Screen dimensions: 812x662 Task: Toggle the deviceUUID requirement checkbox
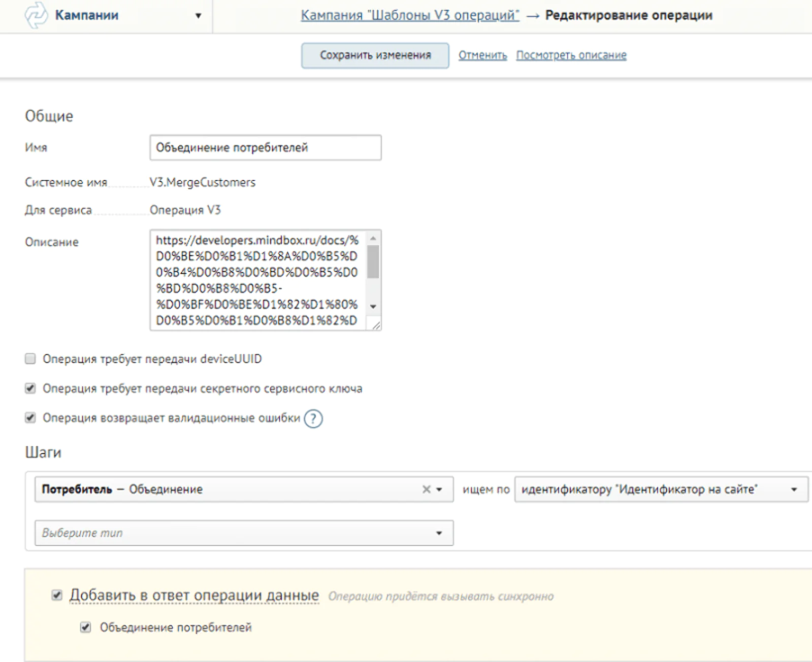click(30, 359)
